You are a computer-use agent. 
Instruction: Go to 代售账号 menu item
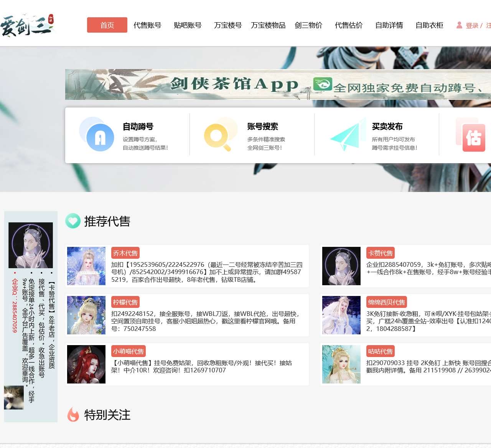tap(147, 25)
